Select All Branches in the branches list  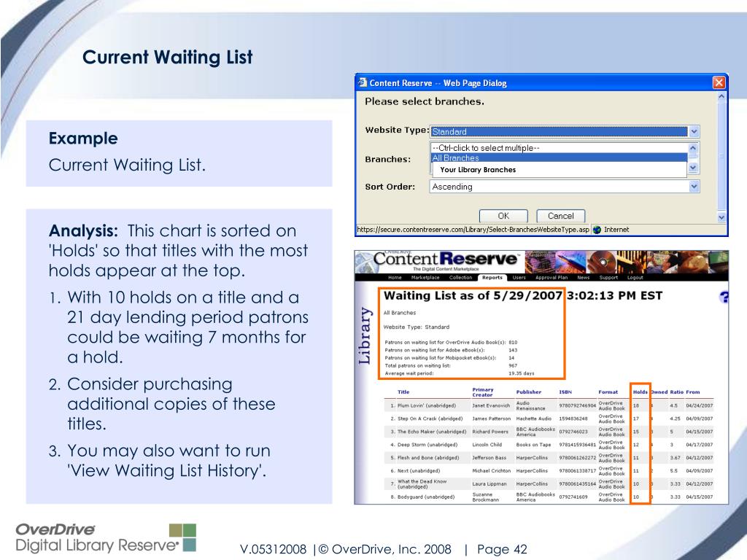tap(558, 157)
